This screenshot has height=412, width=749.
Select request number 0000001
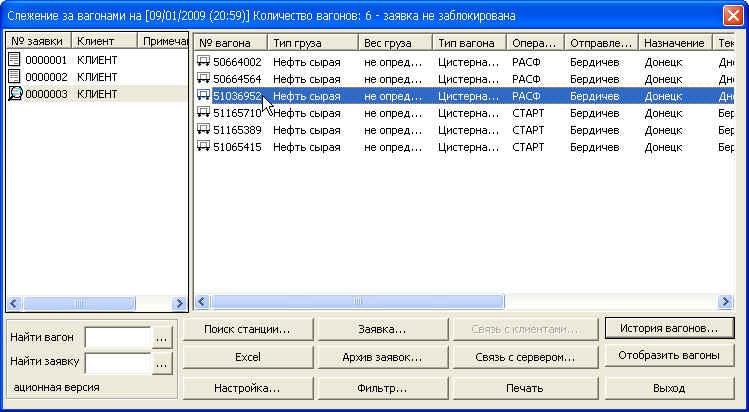tap(46, 60)
